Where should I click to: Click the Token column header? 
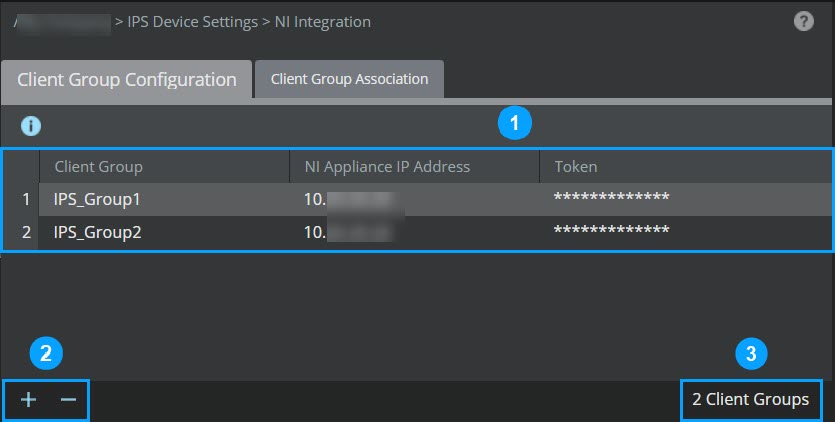coord(685,167)
